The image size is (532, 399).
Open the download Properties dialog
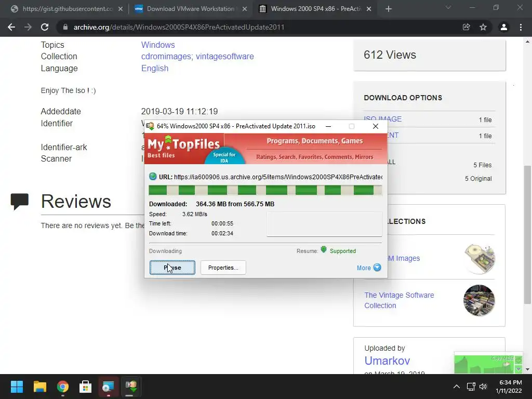click(x=223, y=268)
